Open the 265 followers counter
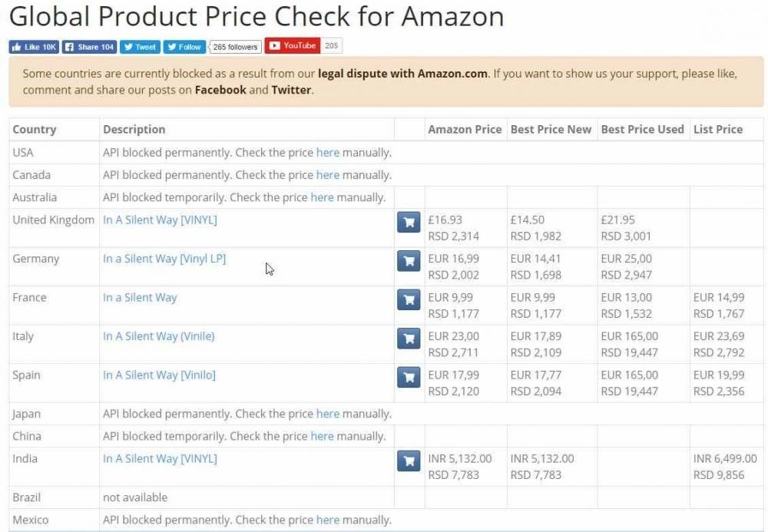 tap(235, 47)
